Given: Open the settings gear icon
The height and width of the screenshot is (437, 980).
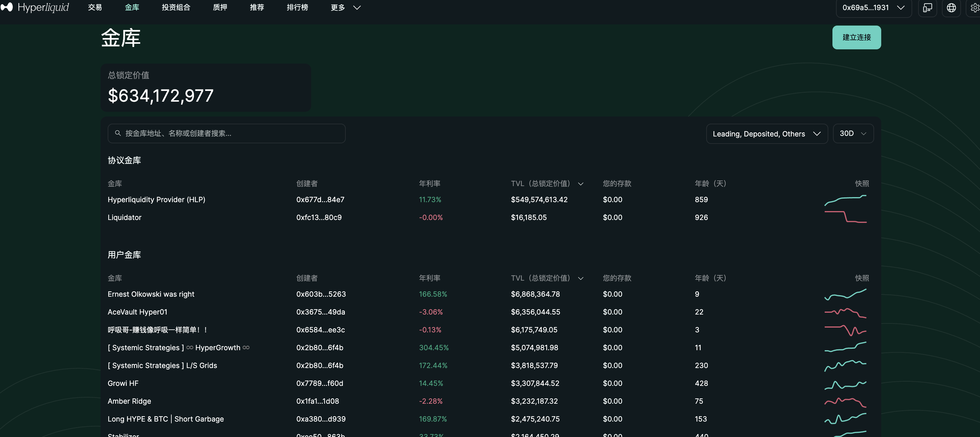Looking at the screenshot, I should click(x=974, y=8).
